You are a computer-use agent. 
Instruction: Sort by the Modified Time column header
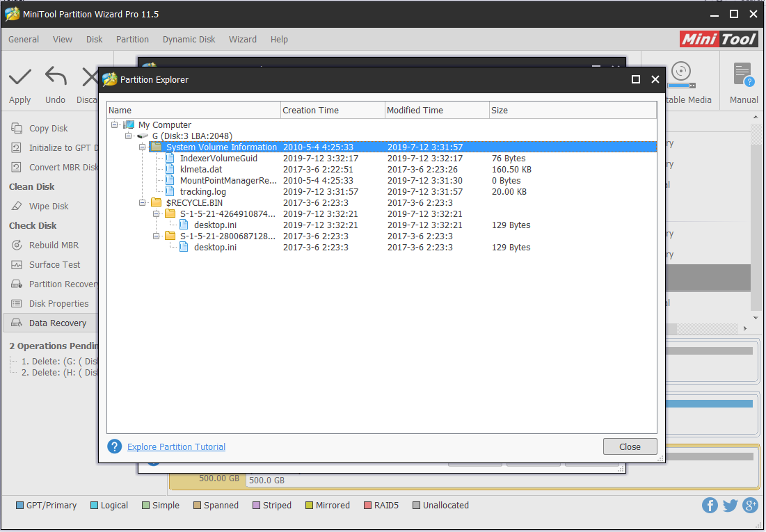437,110
